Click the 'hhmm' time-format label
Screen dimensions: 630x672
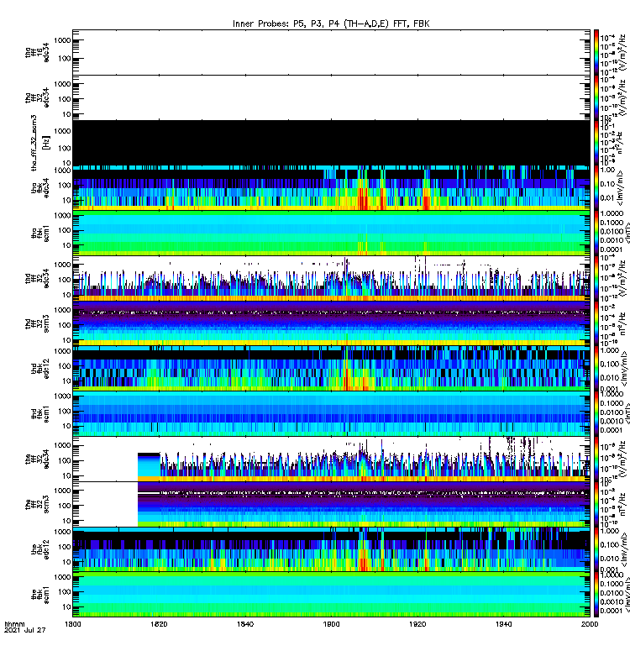(x=14, y=624)
